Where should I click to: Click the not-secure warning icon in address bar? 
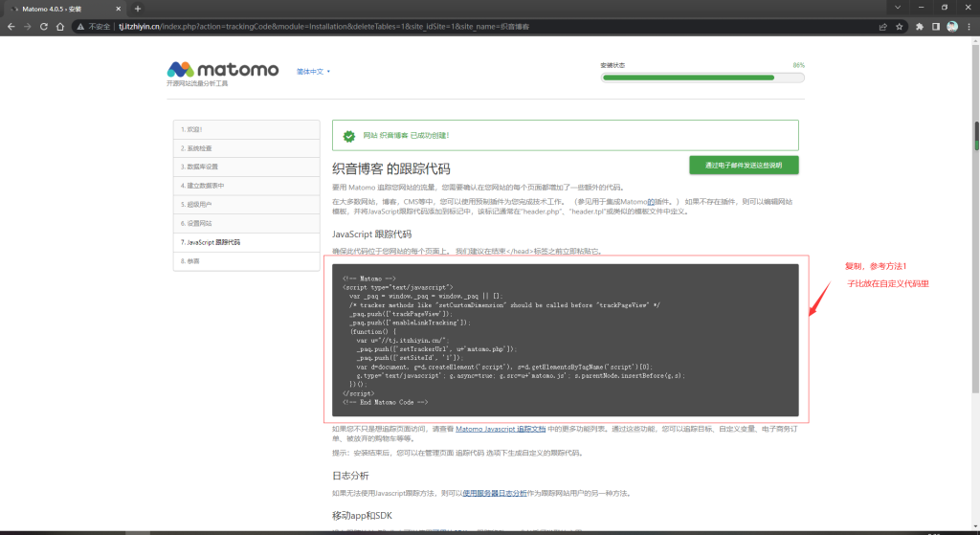pos(80,27)
